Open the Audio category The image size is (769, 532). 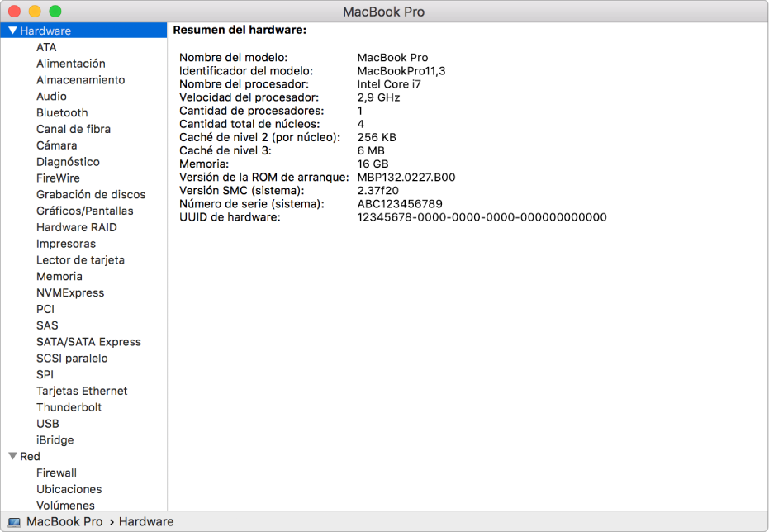click(x=51, y=96)
